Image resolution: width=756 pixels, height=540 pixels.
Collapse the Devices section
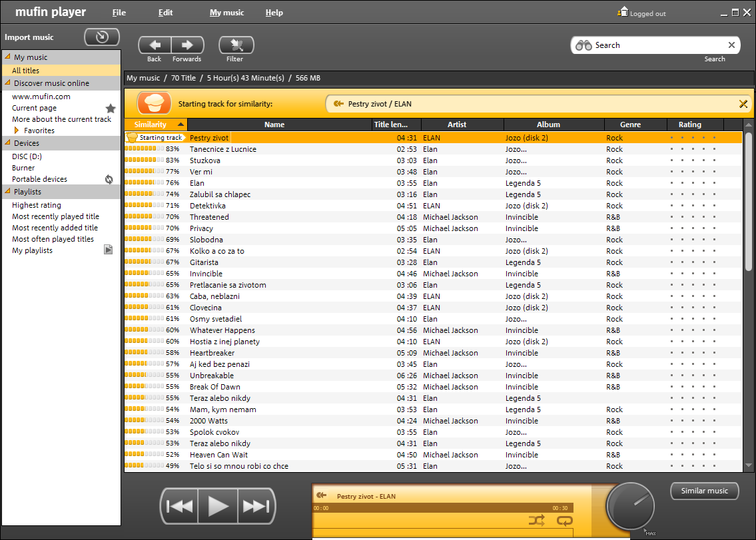pos(7,142)
